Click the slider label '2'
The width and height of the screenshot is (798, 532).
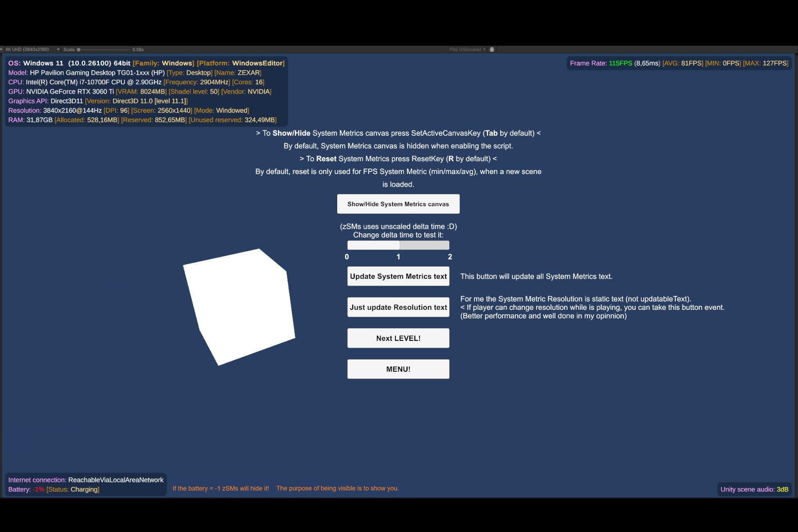click(450, 257)
